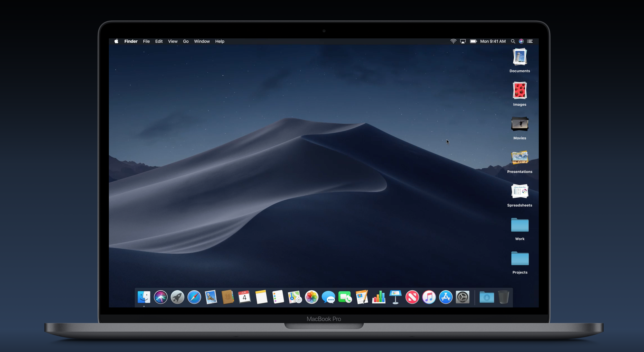Open the Apple menu
This screenshot has height=352, width=644.
tap(116, 41)
